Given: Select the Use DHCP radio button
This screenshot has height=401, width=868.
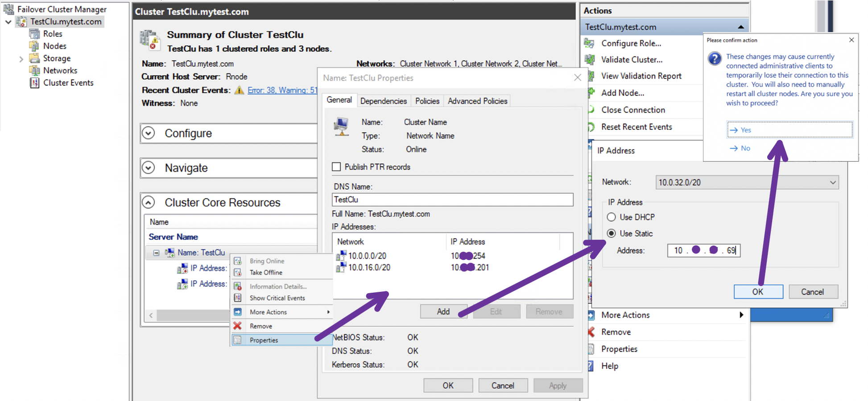Looking at the screenshot, I should [611, 217].
